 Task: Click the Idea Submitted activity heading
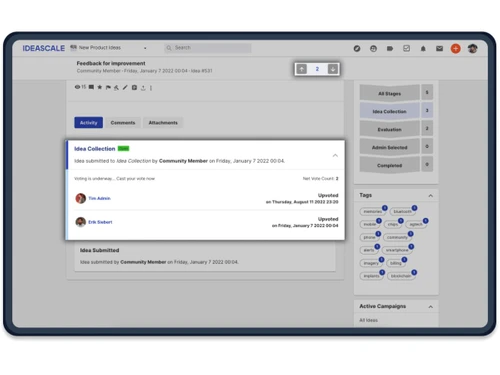coord(99,250)
